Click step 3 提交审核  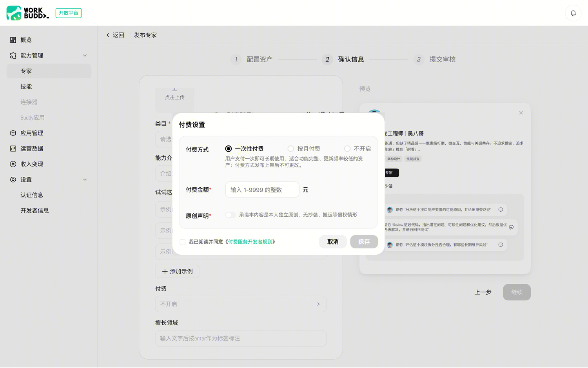tap(435, 60)
